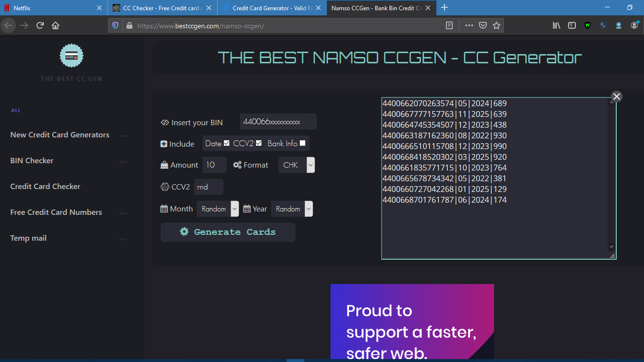This screenshot has height=362, width=644.
Task: Uncheck the Date checkbox
Action: [227, 143]
